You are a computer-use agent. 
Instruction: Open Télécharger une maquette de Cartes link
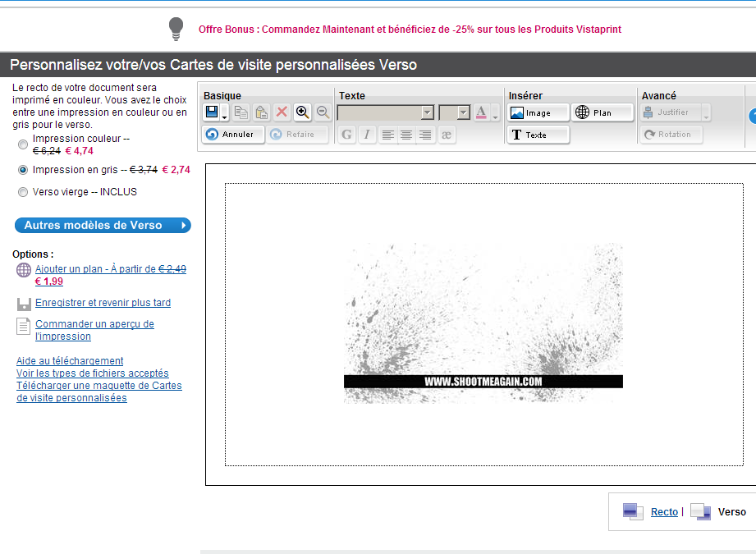point(99,391)
